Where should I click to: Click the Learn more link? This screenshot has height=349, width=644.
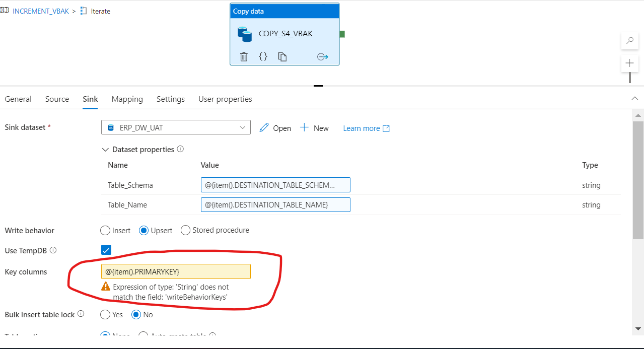pos(366,128)
